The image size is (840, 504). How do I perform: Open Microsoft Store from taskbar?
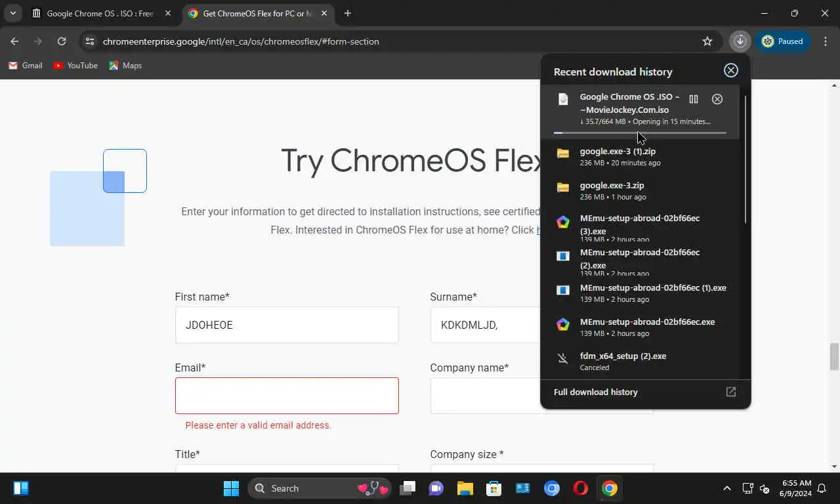[x=494, y=488]
